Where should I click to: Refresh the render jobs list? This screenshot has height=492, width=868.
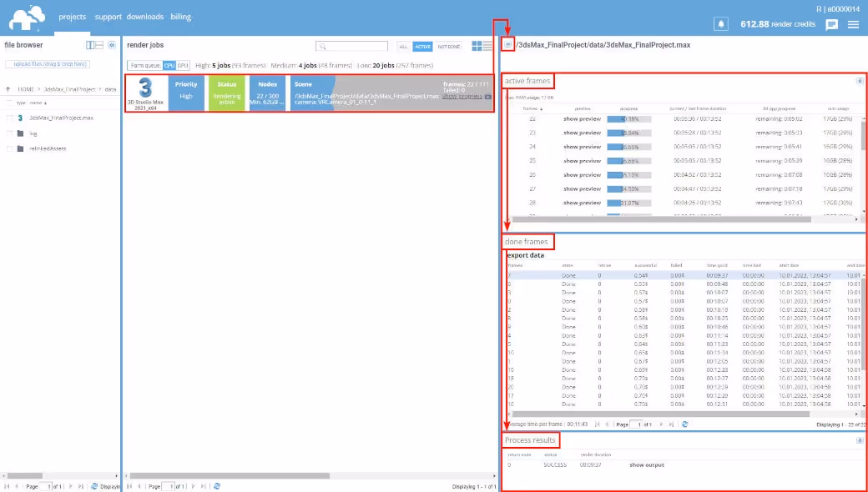[216, 486]
